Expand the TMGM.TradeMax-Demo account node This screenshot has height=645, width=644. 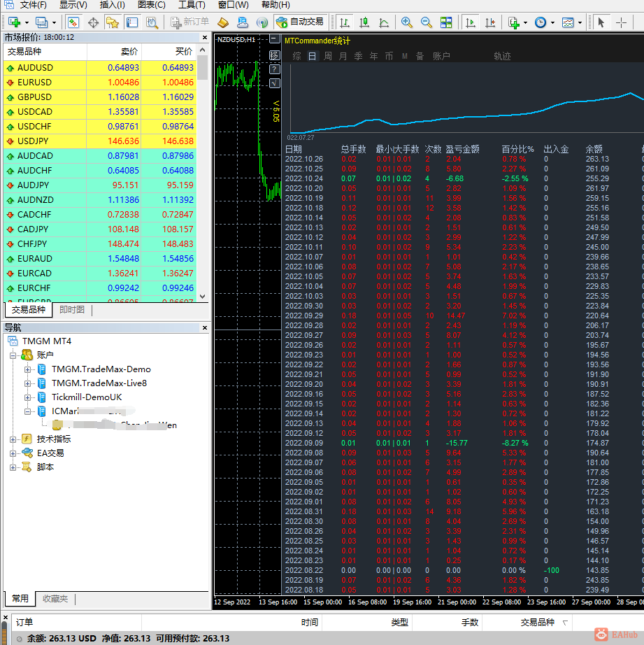pyautogui.click(x=27, y=369)
